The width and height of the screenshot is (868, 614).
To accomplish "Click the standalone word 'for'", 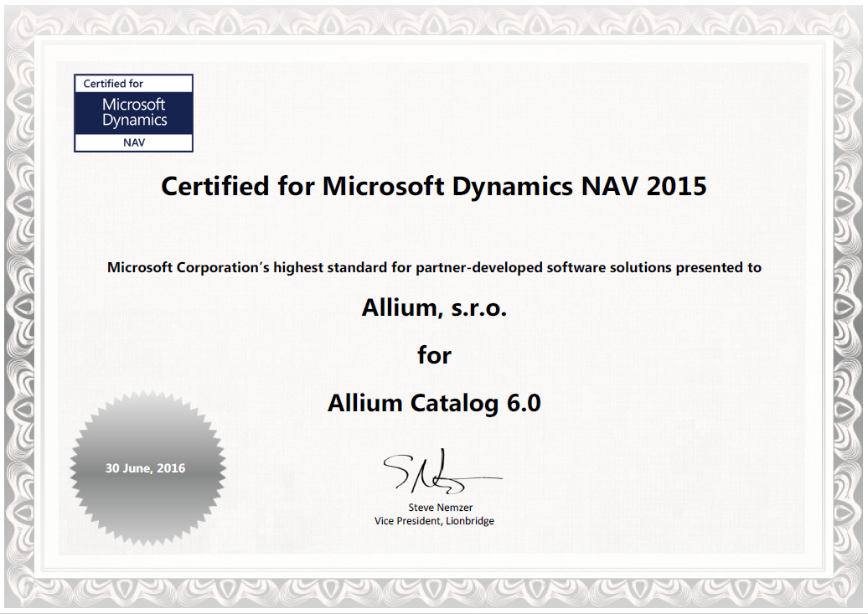I will [x=434, y=355].
